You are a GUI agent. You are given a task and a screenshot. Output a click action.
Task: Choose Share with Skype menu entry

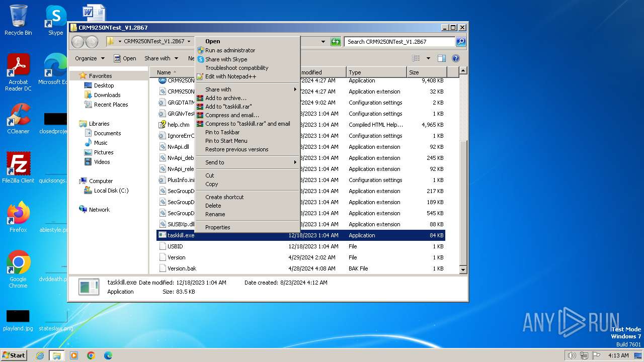pos(226,59)
